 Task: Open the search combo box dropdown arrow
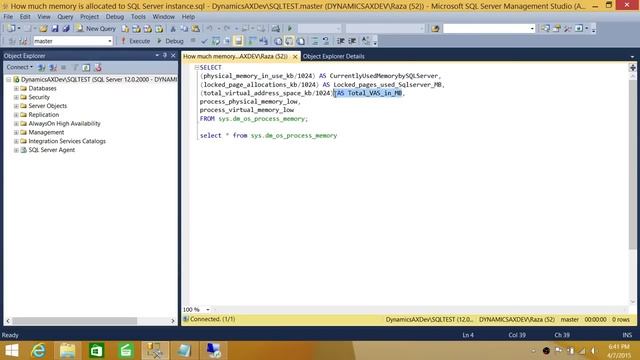tap(532, 29)
